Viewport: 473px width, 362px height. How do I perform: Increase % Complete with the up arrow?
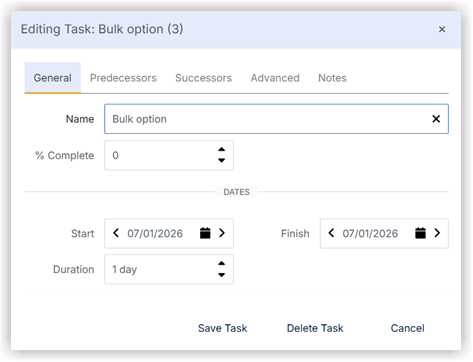point(221,150)
